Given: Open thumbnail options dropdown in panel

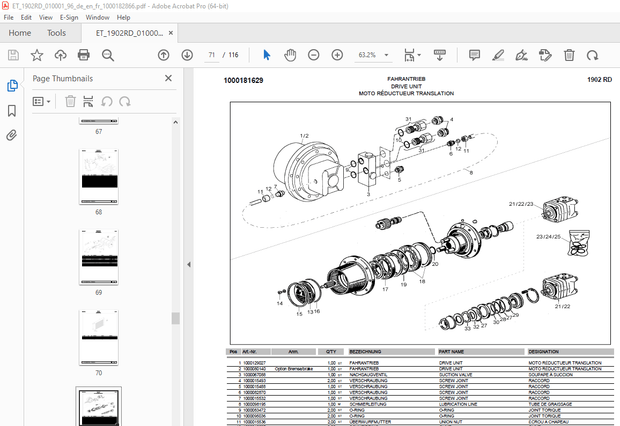Looking at the screenshot, I should pyautogui.click(x=41, y=101).
